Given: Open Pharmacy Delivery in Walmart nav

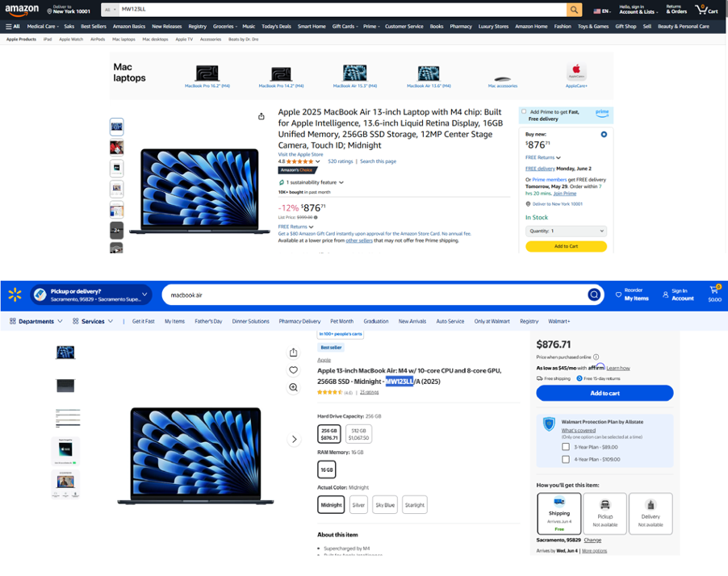Looking at the screenshot, I should [x=299, y=321].
